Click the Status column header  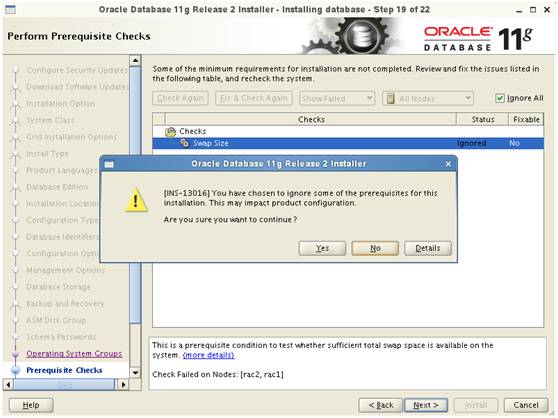point(483,120)
